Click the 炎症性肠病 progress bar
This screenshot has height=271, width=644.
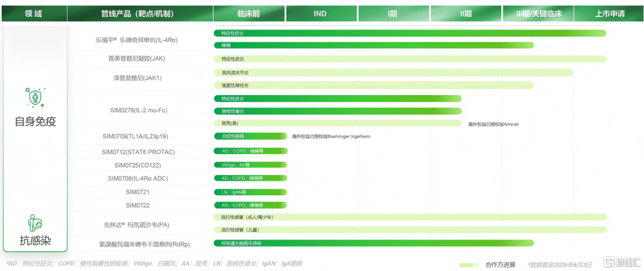pyautogui.click(x=251, y=136)
